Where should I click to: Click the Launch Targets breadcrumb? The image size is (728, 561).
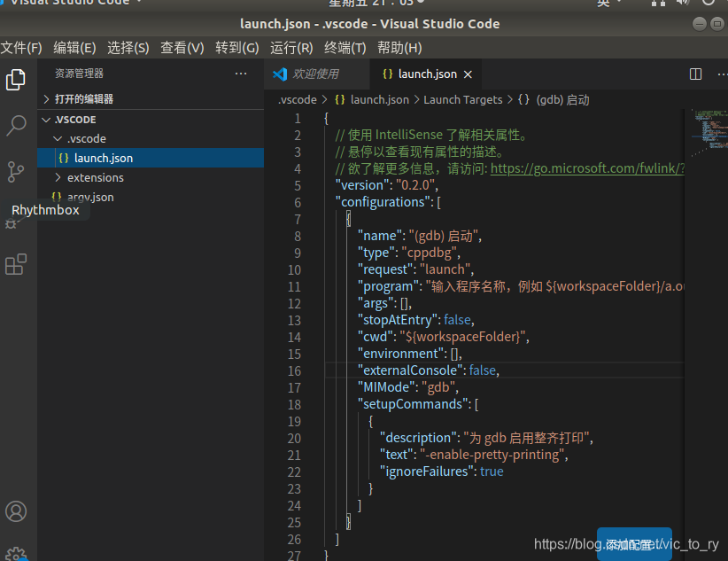tap(463, 100)
